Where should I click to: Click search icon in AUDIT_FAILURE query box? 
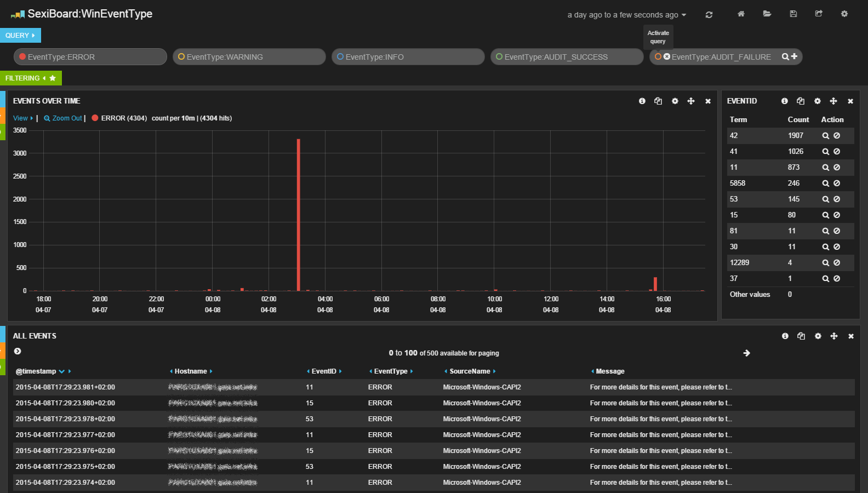785,56
